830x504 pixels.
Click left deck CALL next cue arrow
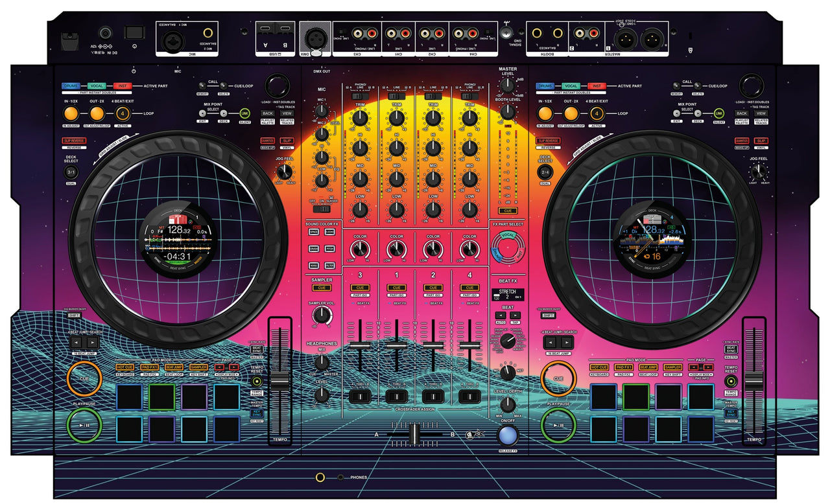click(x=222, y=86)
